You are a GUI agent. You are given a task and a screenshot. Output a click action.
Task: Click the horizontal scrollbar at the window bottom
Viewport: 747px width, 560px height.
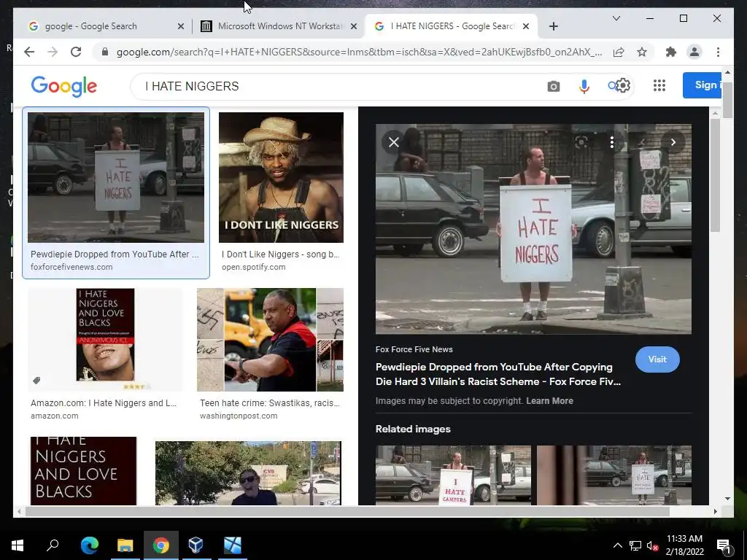click(347, 511)
